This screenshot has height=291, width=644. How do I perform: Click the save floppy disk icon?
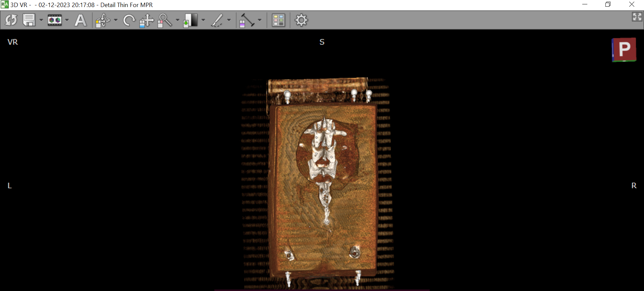[x=29, y=20]
